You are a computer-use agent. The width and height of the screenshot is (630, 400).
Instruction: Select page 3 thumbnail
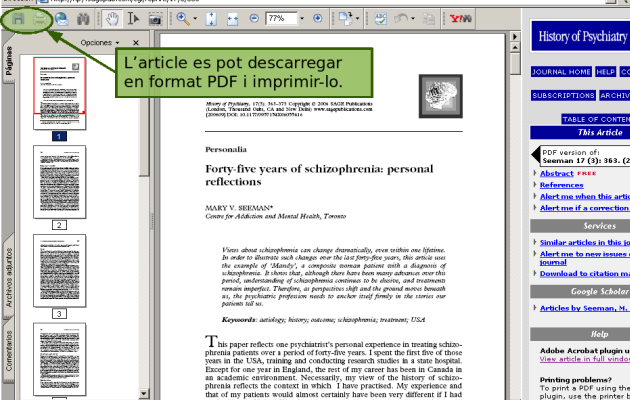[59, 271]
